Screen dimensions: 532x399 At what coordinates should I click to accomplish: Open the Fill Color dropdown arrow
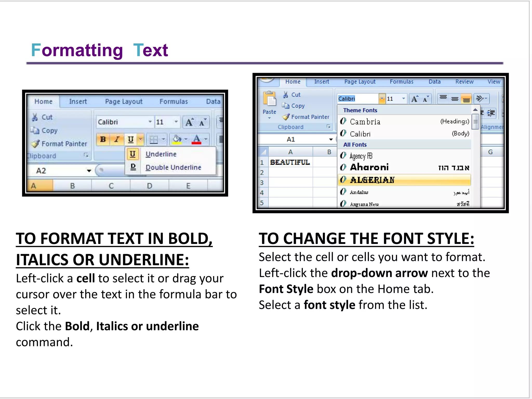(x=186, y=139)
